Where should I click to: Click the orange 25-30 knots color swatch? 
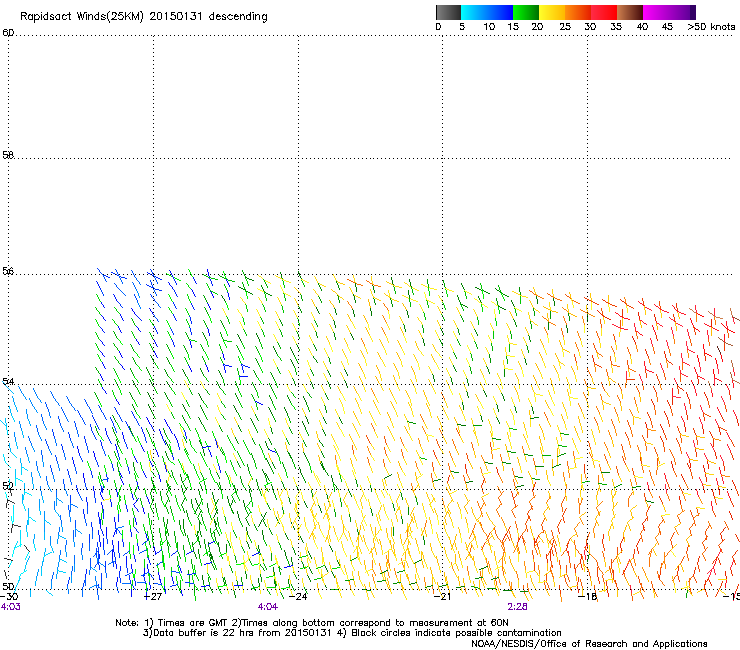point(578,12)
